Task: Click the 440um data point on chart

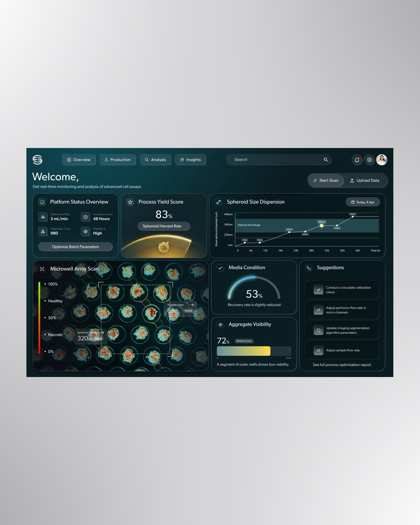Action: point(353,217)
